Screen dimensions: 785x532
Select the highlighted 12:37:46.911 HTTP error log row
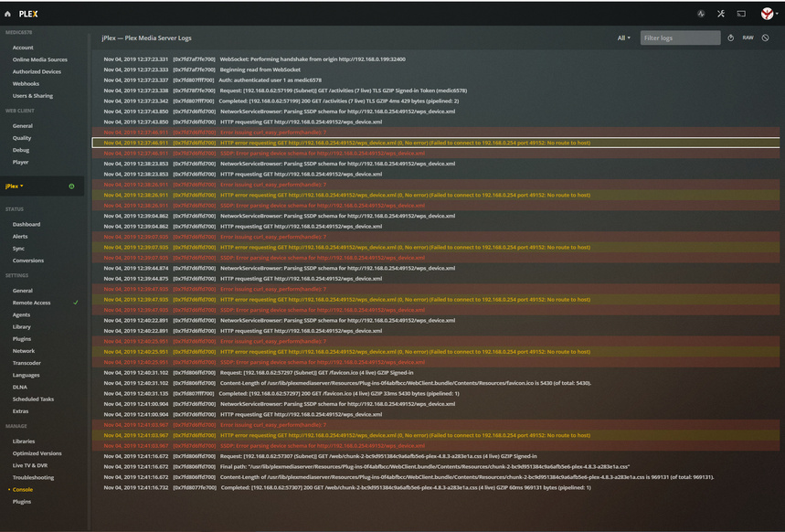point(436,143)
